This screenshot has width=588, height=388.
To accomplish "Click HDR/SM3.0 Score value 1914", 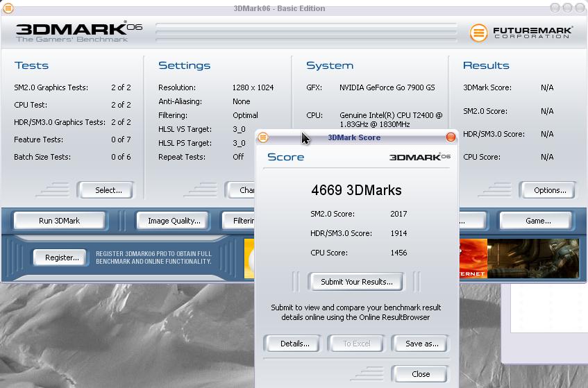I will coord(398,233).
